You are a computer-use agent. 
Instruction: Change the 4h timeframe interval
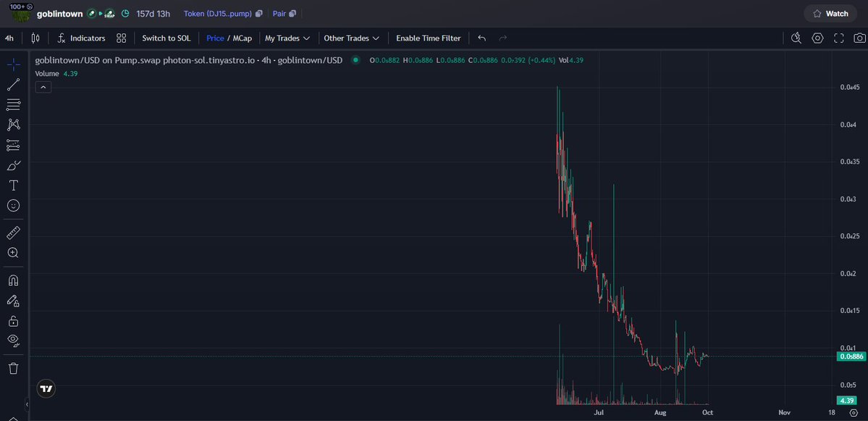[9, 38]
